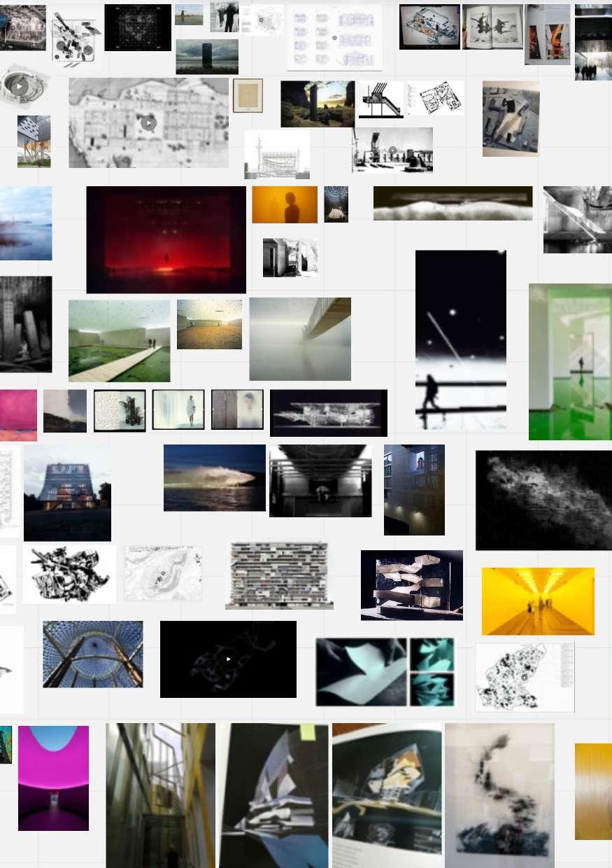Open the sheet of blue floor plans

[335, 37]
